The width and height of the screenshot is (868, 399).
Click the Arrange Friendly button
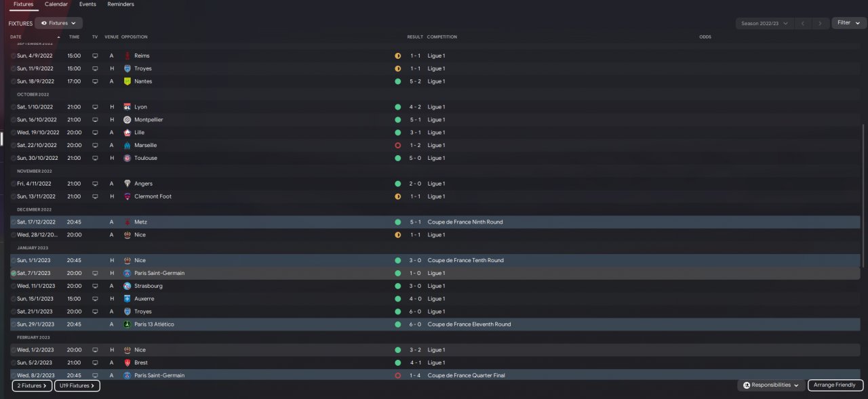(835, 385)
